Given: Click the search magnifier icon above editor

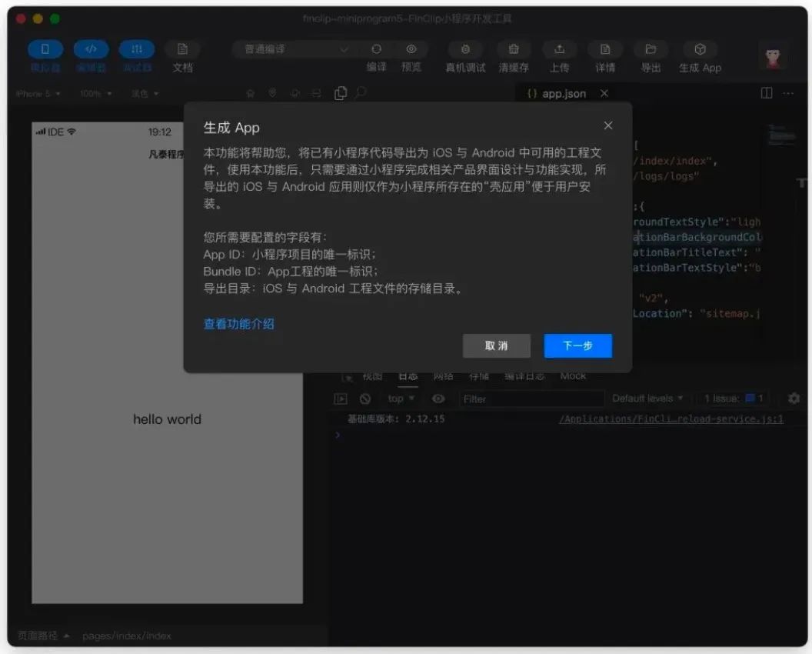Looking at the screenshot, I should tap(361, 93).
